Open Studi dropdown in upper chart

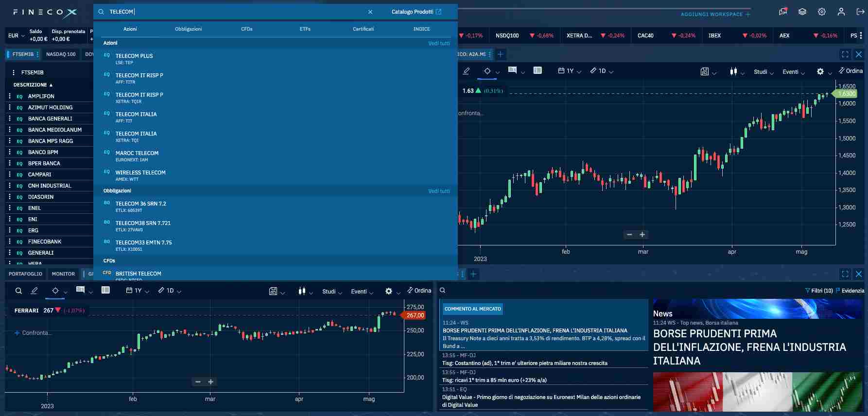click(763, 72)
